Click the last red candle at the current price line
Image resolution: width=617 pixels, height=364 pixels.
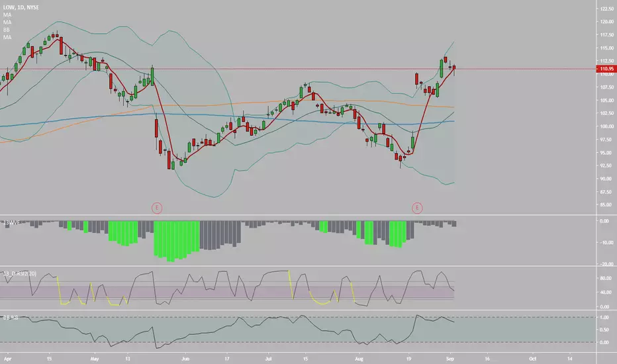[454, 68]
